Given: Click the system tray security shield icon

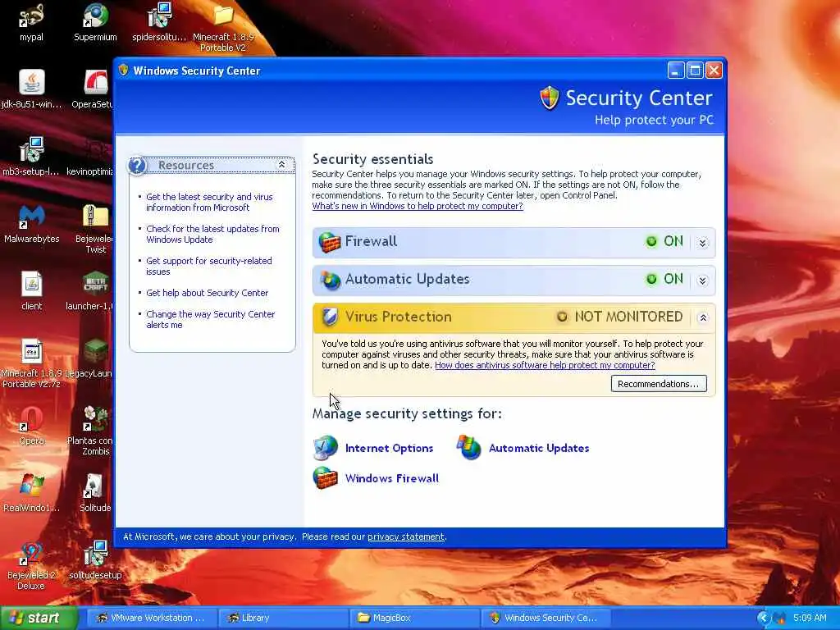Looking at the screenshot, I should pos(779,619).
